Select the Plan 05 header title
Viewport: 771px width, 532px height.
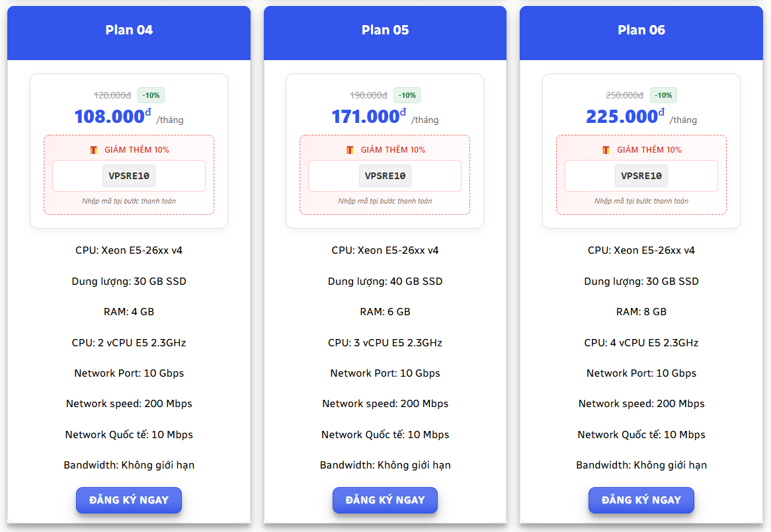[x=385, y=30]
